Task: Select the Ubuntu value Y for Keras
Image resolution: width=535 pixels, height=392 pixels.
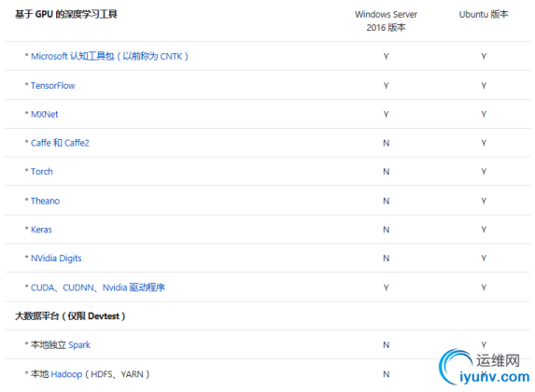Action: tap(484, 230)
